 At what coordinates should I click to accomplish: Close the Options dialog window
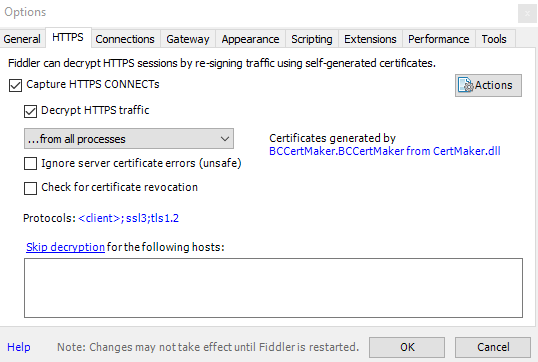527,14
